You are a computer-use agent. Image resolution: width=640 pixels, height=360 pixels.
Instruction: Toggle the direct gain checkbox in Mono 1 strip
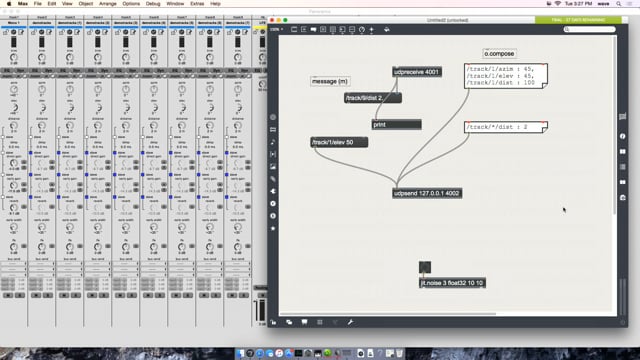point(3,153)
